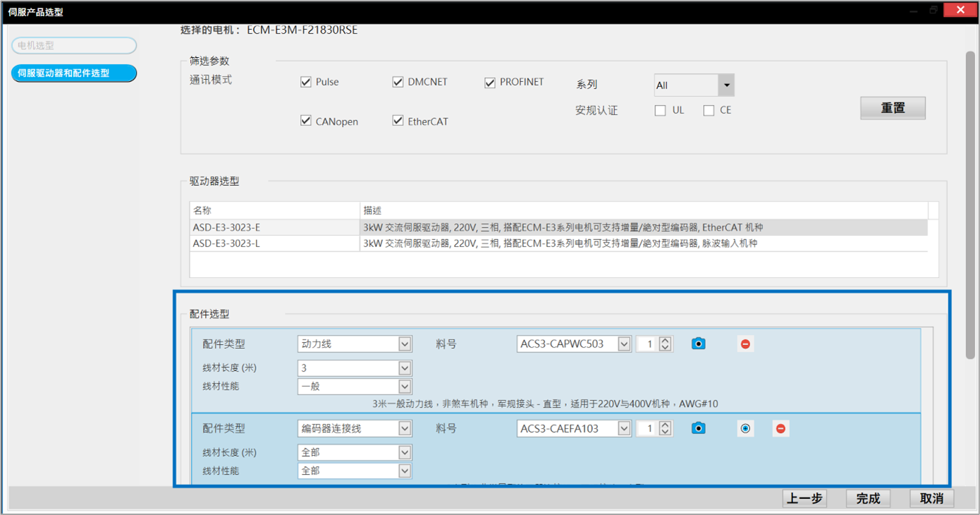The image size is (980, 515).
Task: Select the ASD-E3-3023-L driver row
Action: click(275, 243)
